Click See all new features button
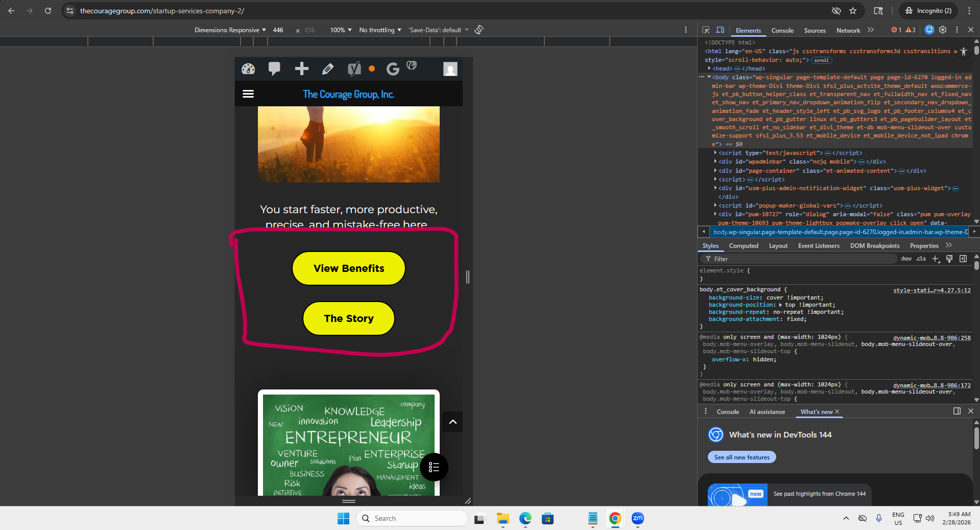 pyautogui.click(x=742, y=457)
